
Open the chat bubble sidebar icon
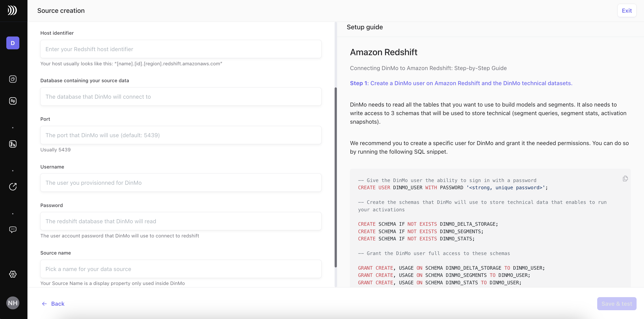coord(13,230)
